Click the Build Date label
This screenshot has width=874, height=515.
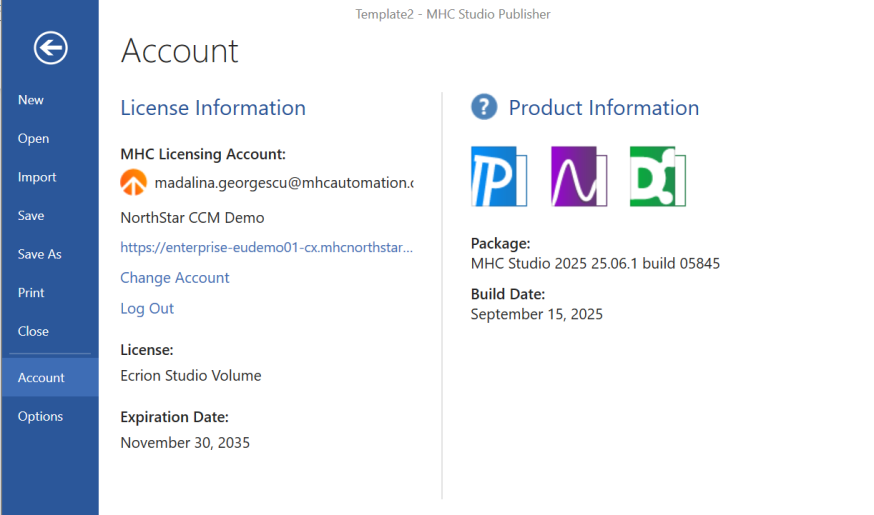pos(508,294)
